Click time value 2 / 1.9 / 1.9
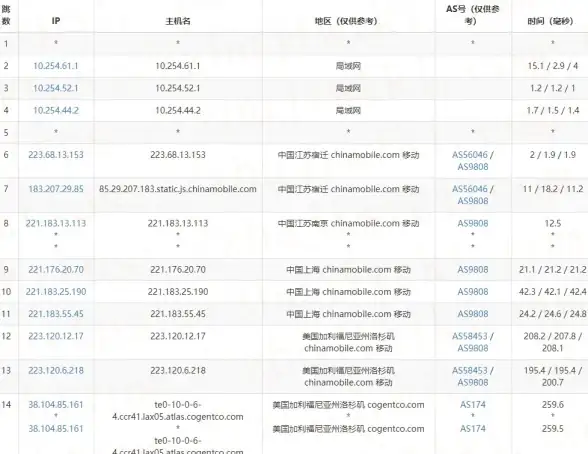 552,155
